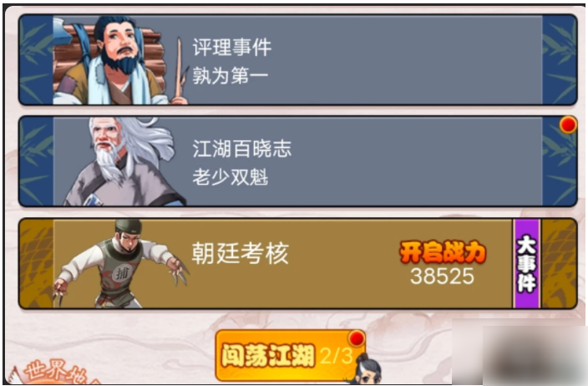Click the 开启战力 label
This screenshot has height=386, width=588.
pyautogui.click(x=443, y=252)
